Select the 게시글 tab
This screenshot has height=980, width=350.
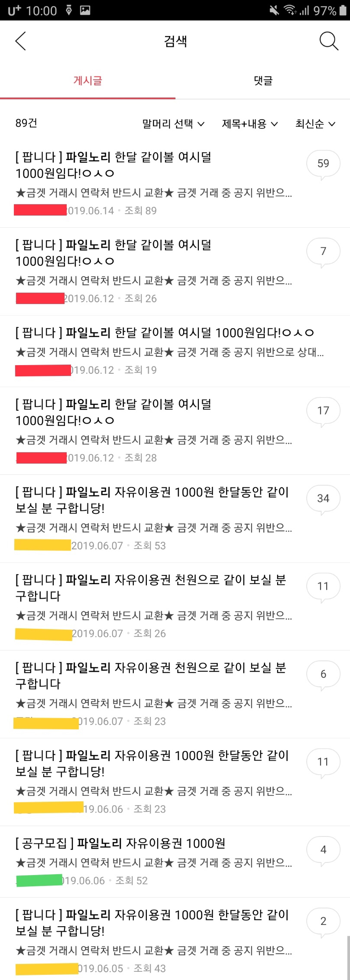pyautogui.click(x=87, y=81)
